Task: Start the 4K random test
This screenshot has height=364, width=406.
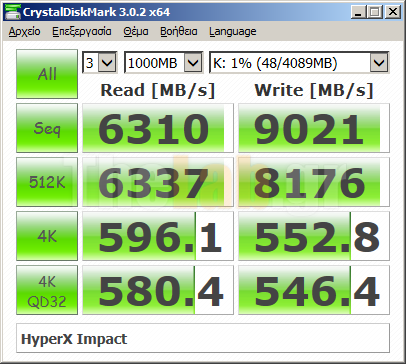Action: (x=47, y=236)
